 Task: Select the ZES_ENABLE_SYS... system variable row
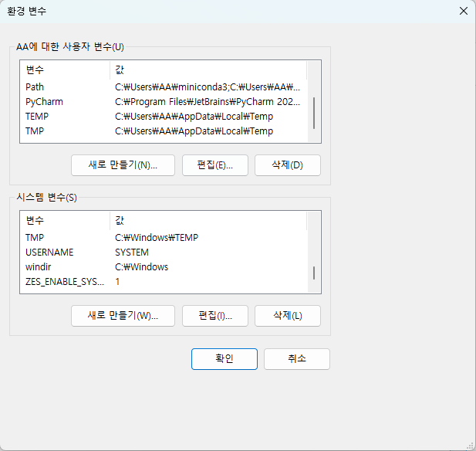(164, 282)
